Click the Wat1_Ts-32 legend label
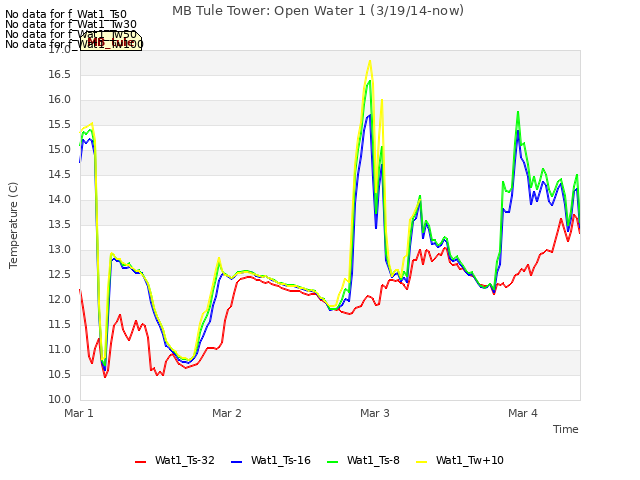 (x=184, y=460)
